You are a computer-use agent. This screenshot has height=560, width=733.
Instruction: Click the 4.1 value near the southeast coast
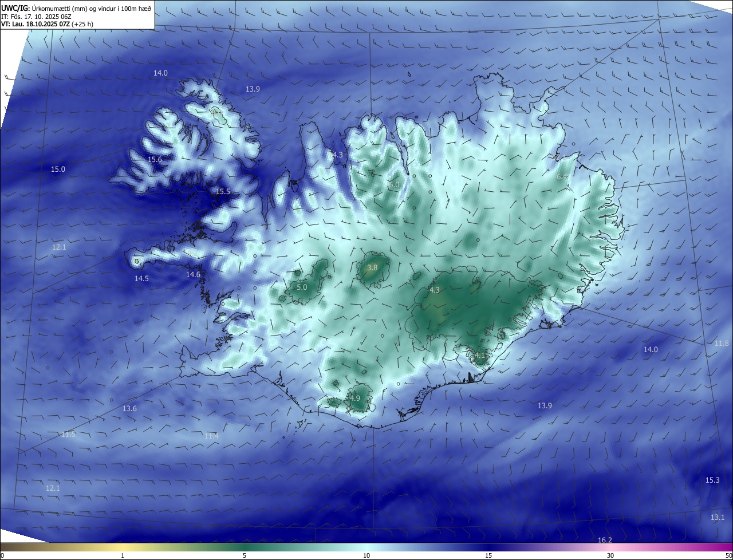[480, 355]
